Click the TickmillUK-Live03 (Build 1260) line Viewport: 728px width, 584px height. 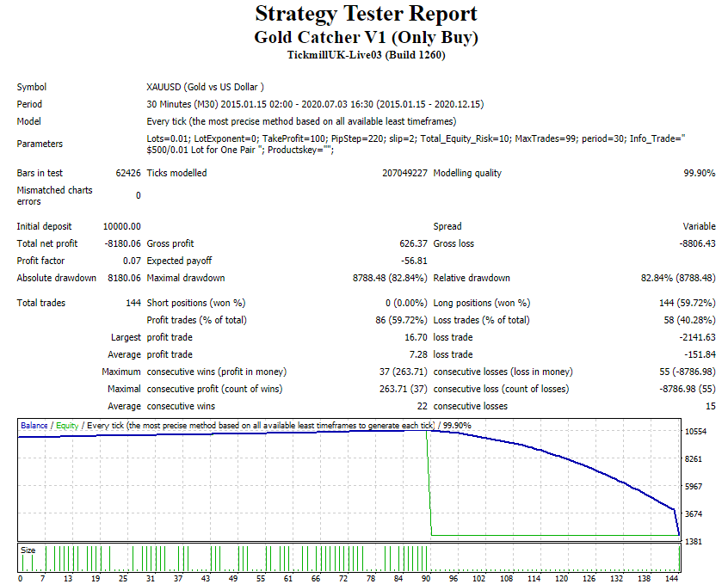(x=366, y=55)
